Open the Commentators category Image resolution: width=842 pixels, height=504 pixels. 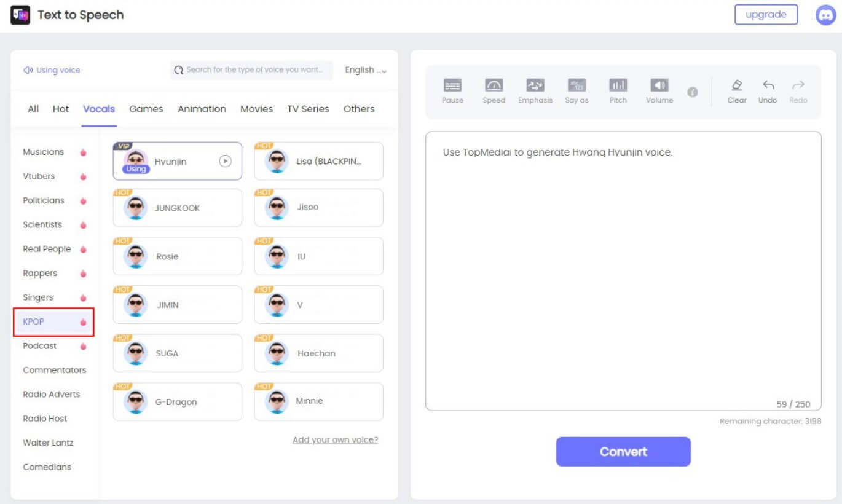[55, 370]
